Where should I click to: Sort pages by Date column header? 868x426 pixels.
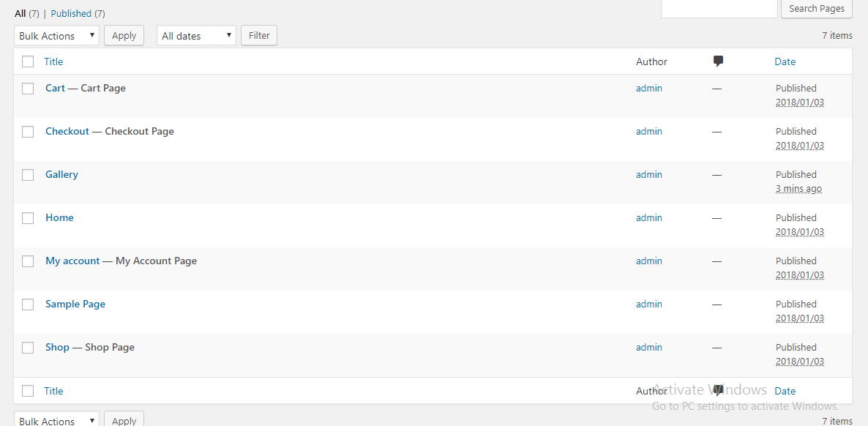[x=785, y=62]
